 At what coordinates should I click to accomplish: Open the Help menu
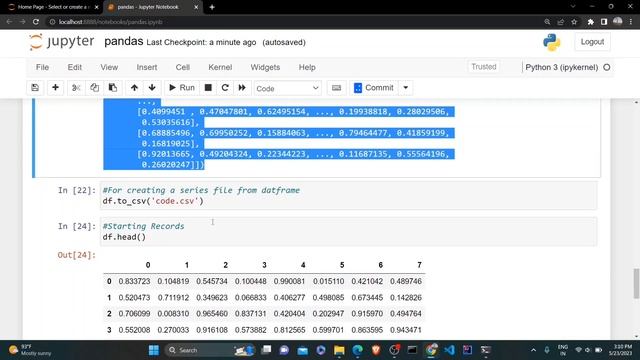click(307, 67)
